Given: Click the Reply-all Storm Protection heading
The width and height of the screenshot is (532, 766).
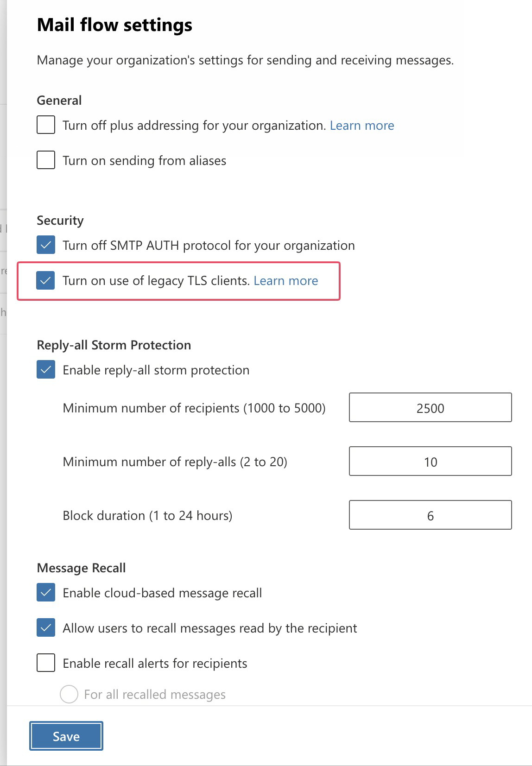Looking at the screenshot, I should [x=114, y=345].
